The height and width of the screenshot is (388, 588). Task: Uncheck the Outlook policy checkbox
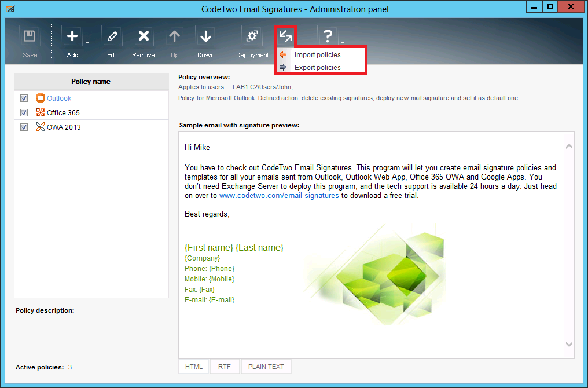coord(24,98)
